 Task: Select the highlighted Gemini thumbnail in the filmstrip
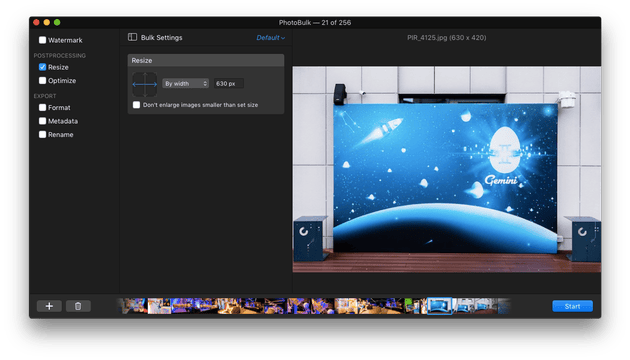tap(439, 306)
